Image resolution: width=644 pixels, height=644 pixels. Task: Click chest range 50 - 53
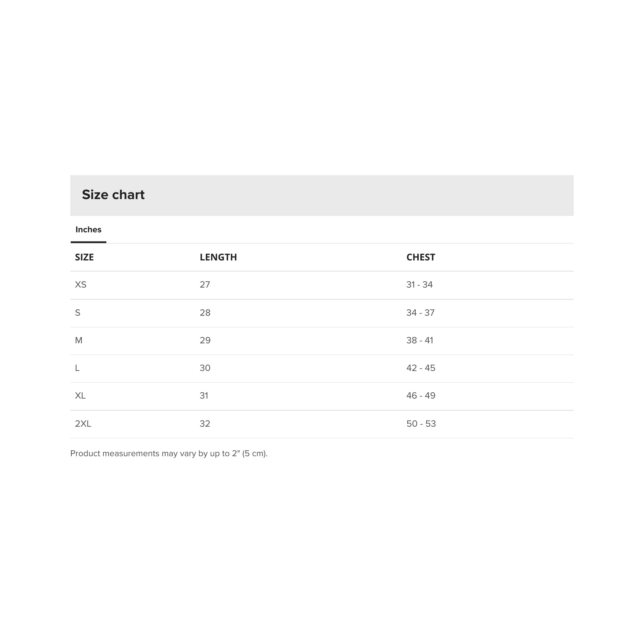point(421,424)
